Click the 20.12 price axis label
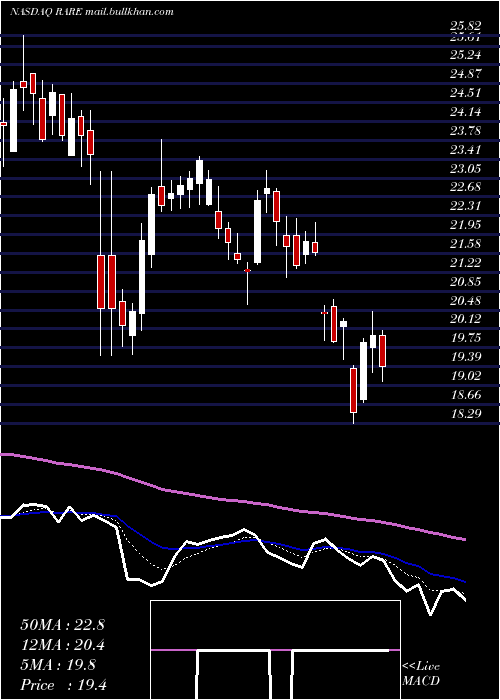The height and width of the screenshot is (700, 500). click(x=466, y=319)
